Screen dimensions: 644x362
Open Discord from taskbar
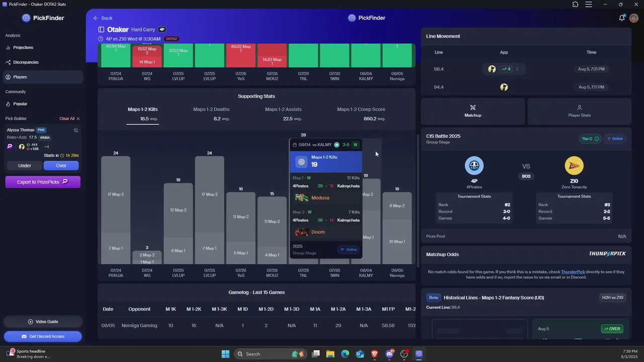click(389, 354)
